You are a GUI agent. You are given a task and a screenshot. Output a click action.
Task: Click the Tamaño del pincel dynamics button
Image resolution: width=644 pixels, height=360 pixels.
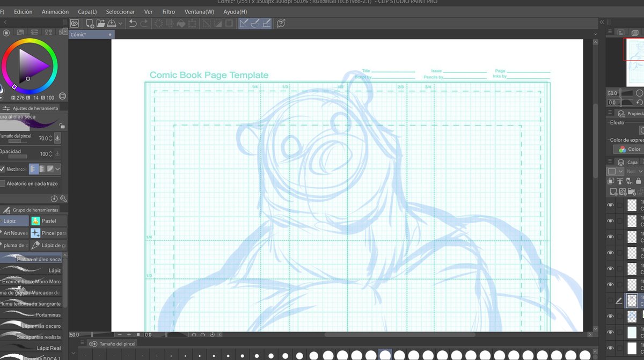57,138
